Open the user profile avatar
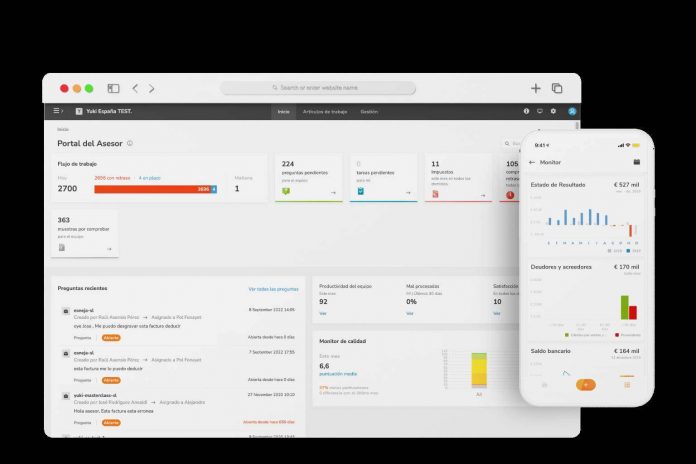Screen dimensions: 696x464 [x=572, y=111]
